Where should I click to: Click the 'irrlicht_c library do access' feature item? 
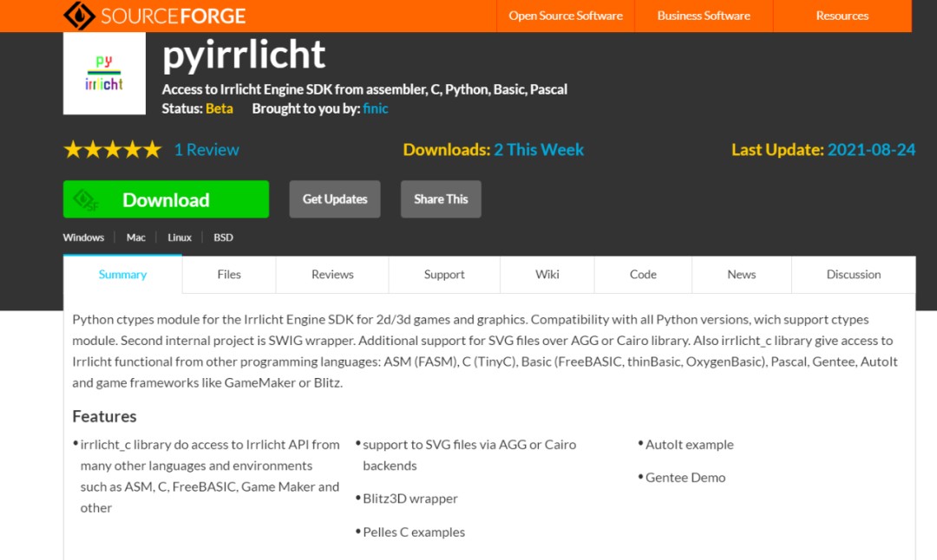click(210, 477)
